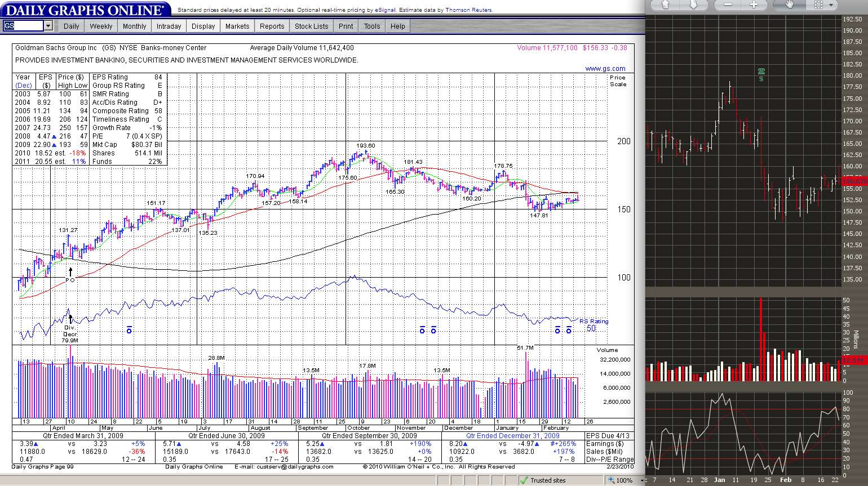Open the ticker symbol dropdown arrow
This screenshot has width=868, height=486.
(48, 26)
